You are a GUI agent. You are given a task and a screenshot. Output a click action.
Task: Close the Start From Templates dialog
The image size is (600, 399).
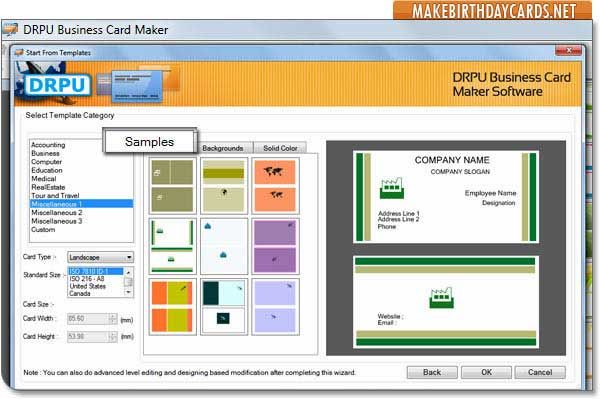[568, 50]
